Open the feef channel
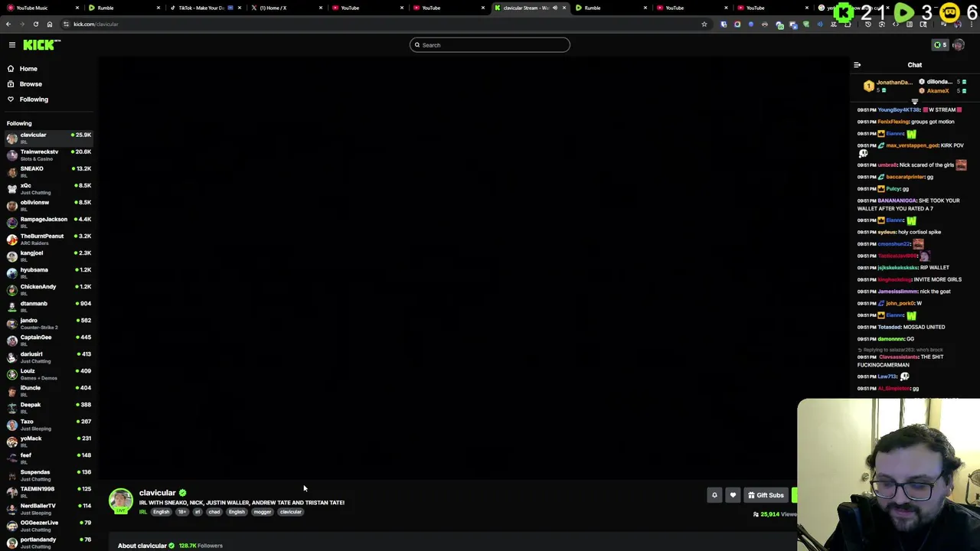Viewport: 980px width, 551px height. (x=49, y=458)
